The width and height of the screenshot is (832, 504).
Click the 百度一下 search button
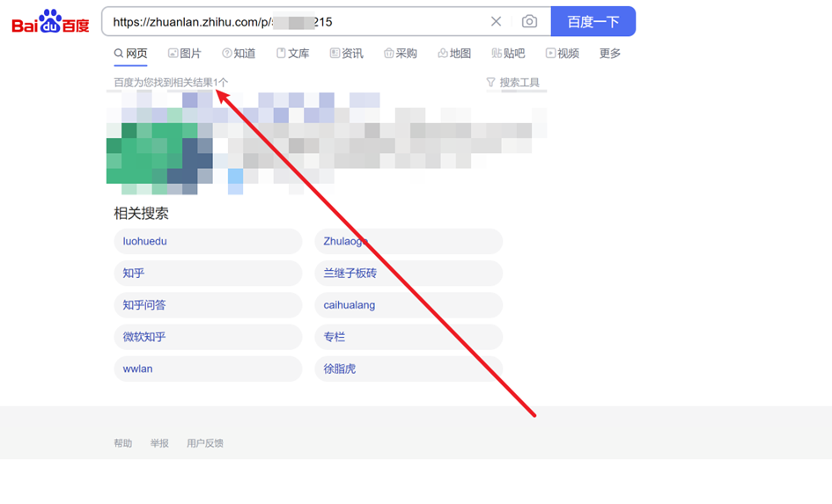click(593, 22)
